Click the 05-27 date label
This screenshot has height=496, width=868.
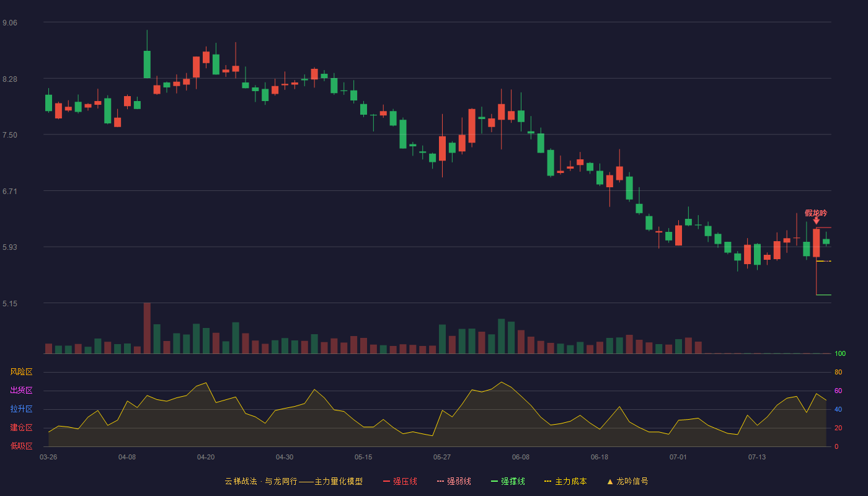pyautogui.click(x=442, y=457)
